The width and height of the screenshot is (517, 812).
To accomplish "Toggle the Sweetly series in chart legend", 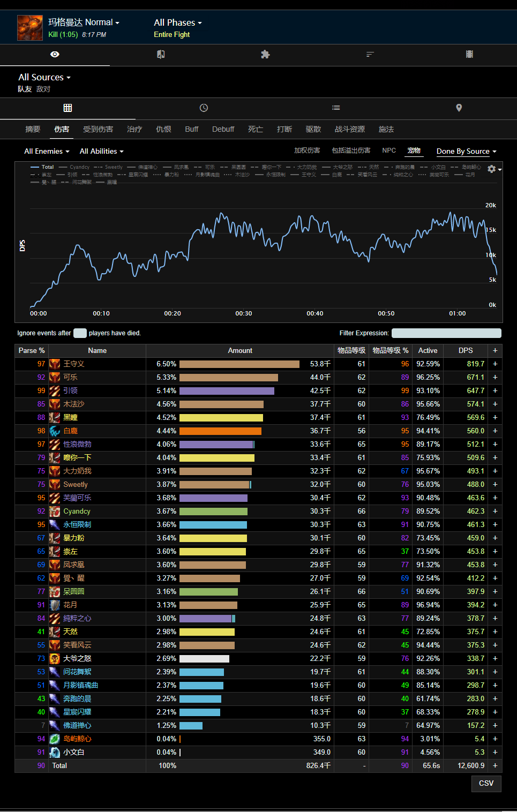I will pyautogui.click(x=108, y=167).
